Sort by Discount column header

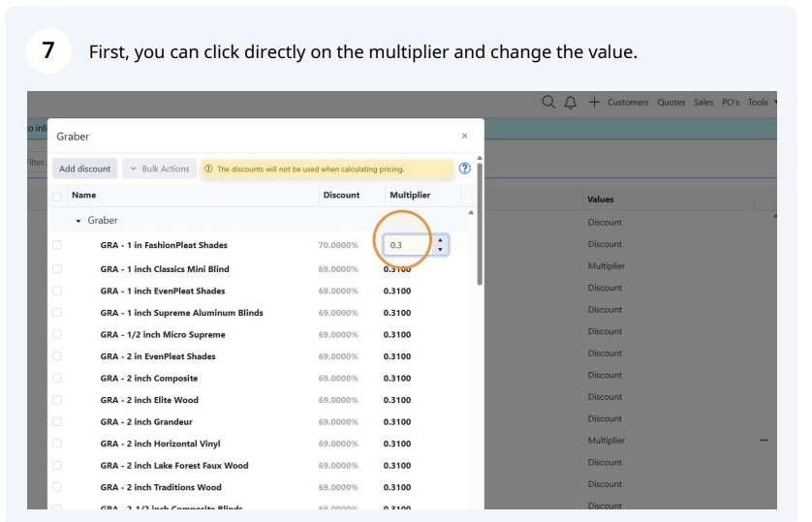tap(341, 195)
